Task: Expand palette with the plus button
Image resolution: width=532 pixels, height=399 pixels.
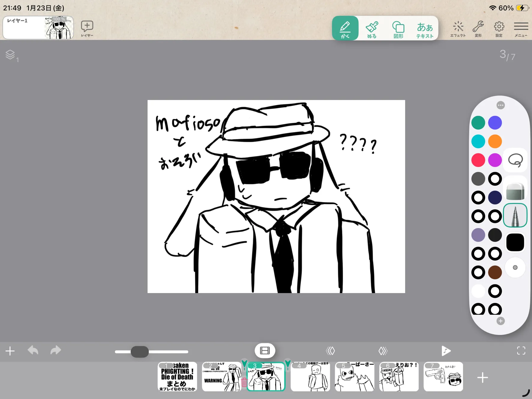Action: (x=500, y=321)
